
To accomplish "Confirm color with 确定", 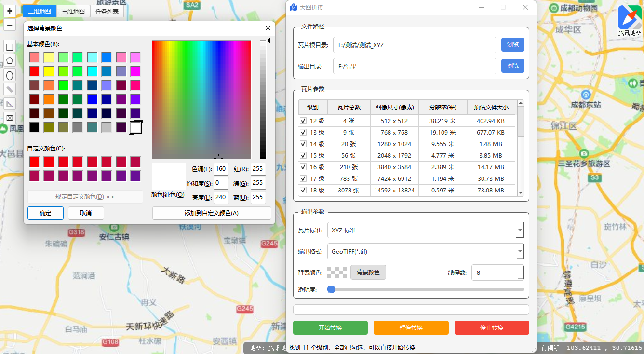I will (x=45, y=213).
